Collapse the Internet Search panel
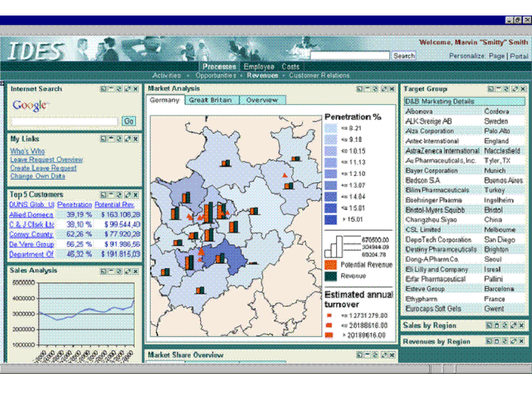 tap(111, 89)
